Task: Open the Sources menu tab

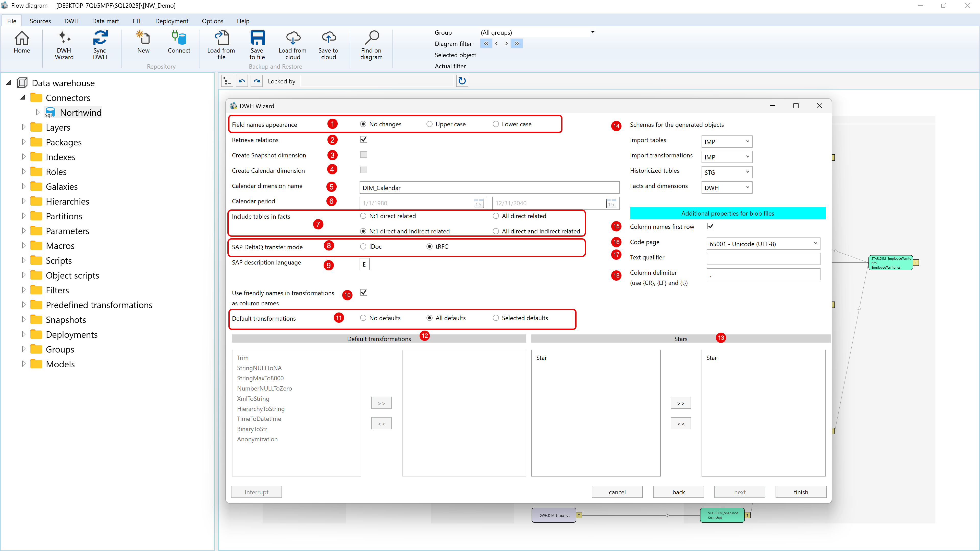Action: (x=40, y=21)
